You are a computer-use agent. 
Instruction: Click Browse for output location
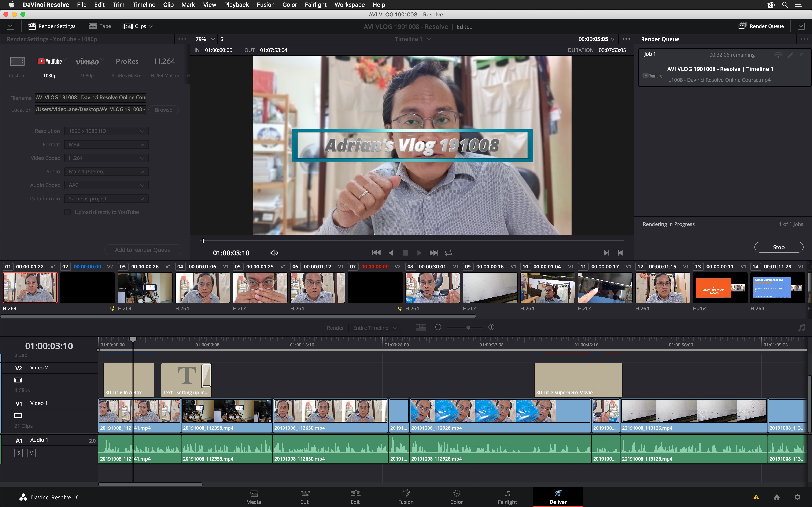click(163, 110)
